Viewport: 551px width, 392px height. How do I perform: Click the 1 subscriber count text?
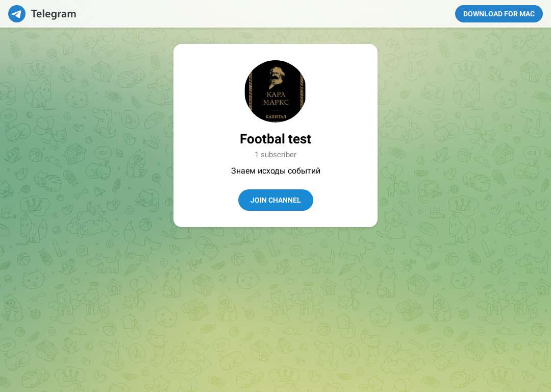tap(275, 155)
